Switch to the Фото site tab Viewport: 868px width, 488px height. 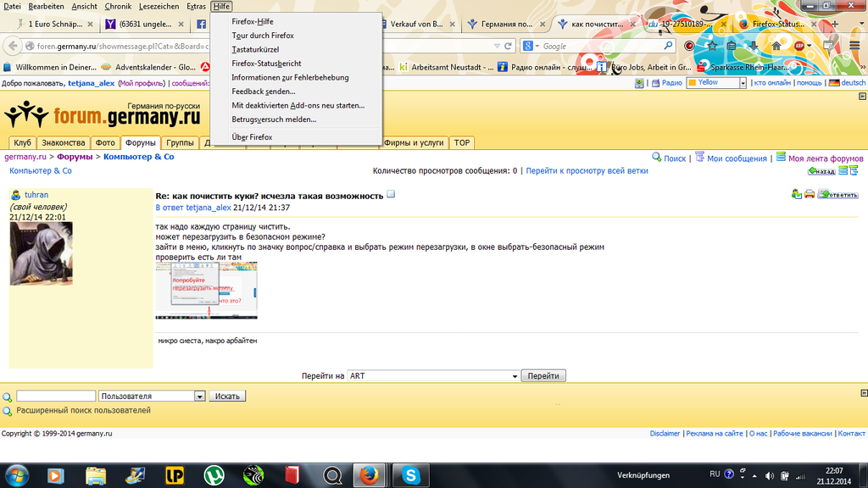click(x=105, y=142)
